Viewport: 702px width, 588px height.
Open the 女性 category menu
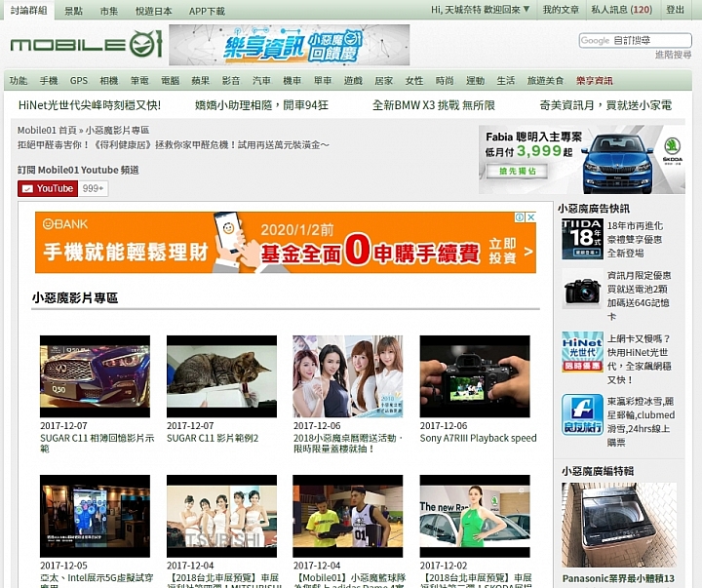[414, 81]
